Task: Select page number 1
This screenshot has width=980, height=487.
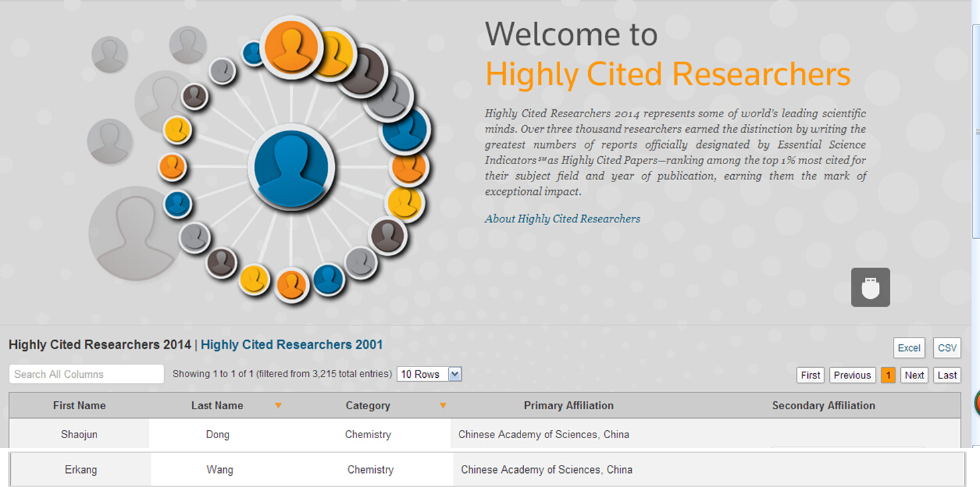Action: pos(888,375)
